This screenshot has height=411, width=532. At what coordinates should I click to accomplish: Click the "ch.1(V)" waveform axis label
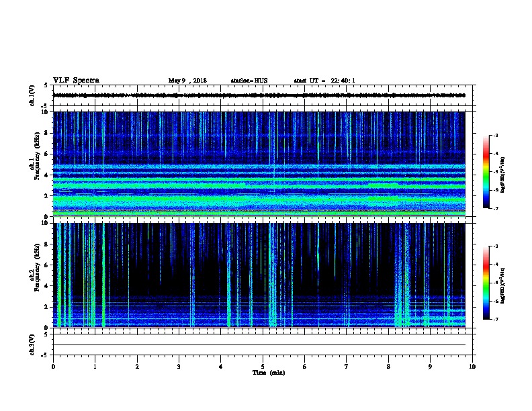[x=32, y=95]
